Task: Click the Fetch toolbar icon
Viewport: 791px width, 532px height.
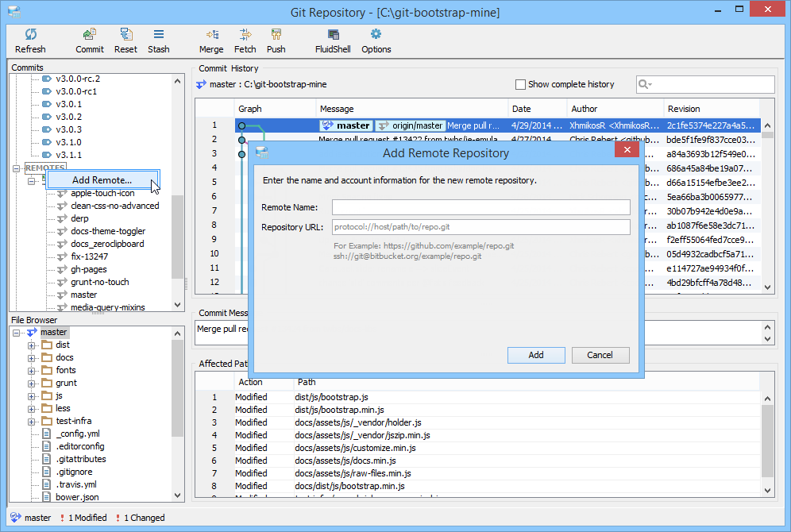Action: [x=245, y=34]
